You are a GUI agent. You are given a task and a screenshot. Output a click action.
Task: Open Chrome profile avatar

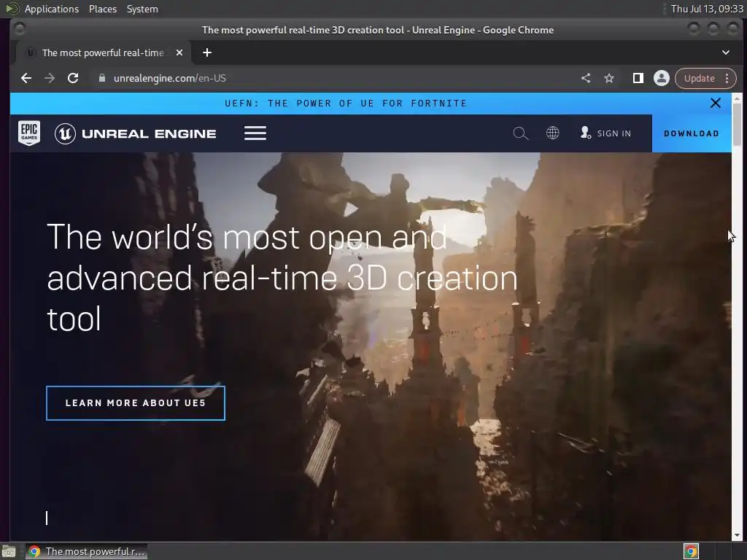[x=661, y=78]
